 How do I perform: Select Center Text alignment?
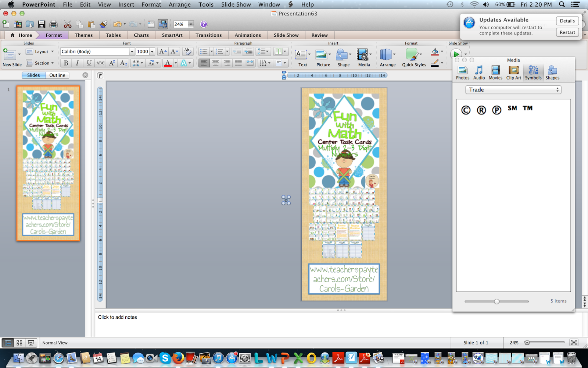[215, 63]
